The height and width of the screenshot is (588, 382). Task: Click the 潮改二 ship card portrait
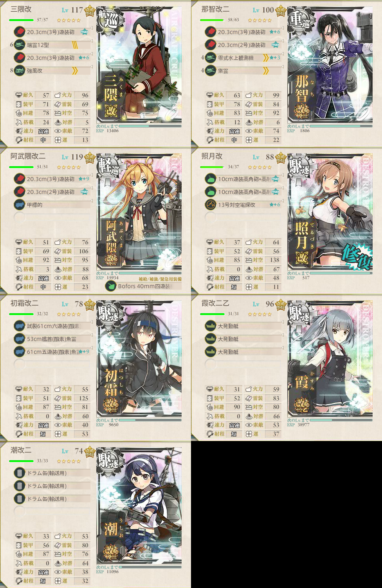coord(139,507)
